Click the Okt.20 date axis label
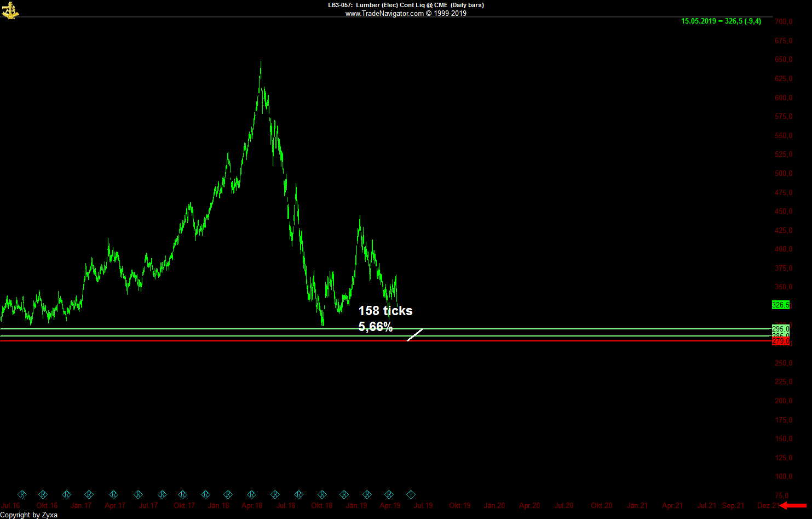812x519 pixels. (x=601, y=505)
